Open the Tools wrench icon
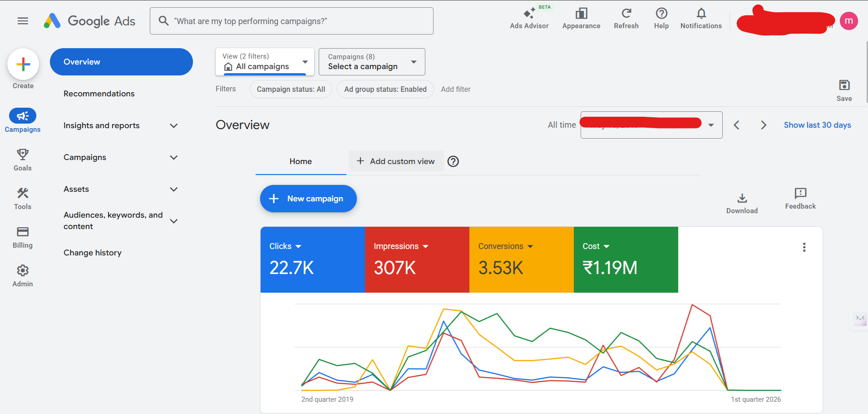This screenshot has width=868, height=414. pyautogui.click(x=23, y=194)
